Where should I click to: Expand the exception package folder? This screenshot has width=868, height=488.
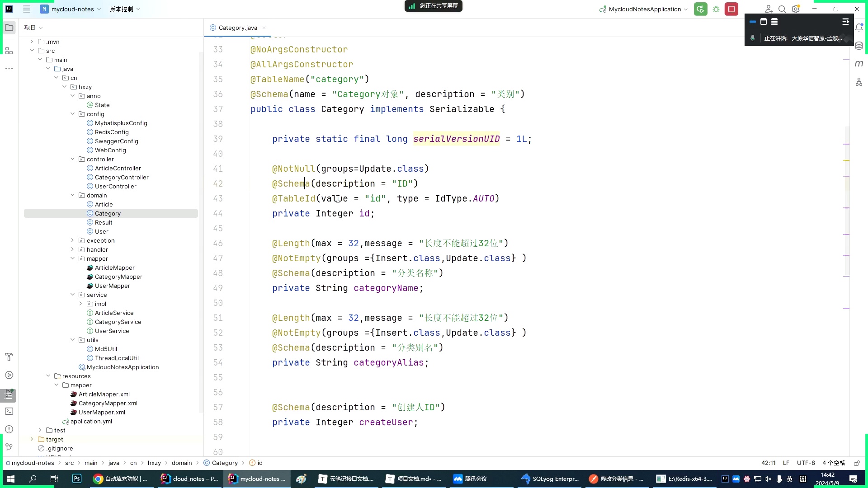click(73, 240)
